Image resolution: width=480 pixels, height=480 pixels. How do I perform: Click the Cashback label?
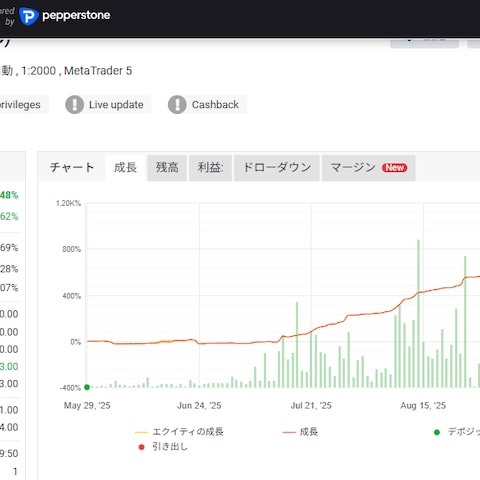(x=215, y=105)
